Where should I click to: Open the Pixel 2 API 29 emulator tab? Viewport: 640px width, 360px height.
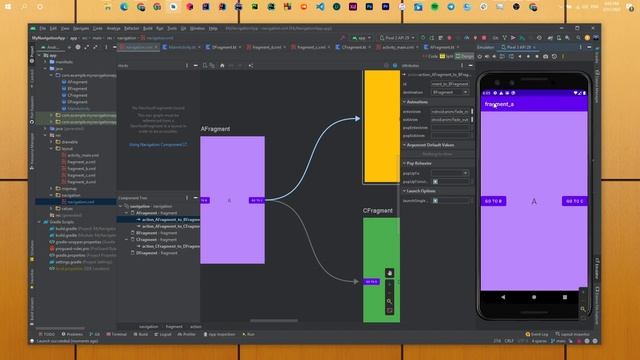[518, 47]
